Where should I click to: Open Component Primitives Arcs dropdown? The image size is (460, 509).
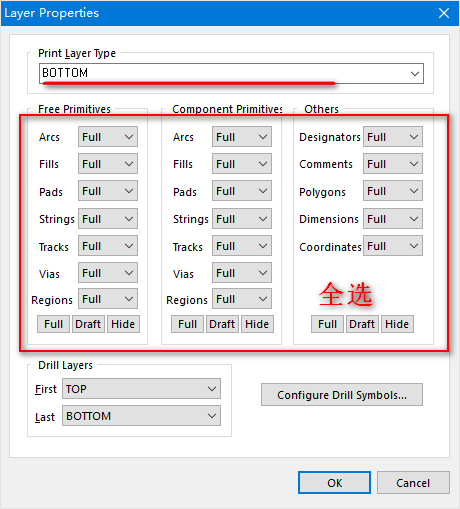[242, 137]
